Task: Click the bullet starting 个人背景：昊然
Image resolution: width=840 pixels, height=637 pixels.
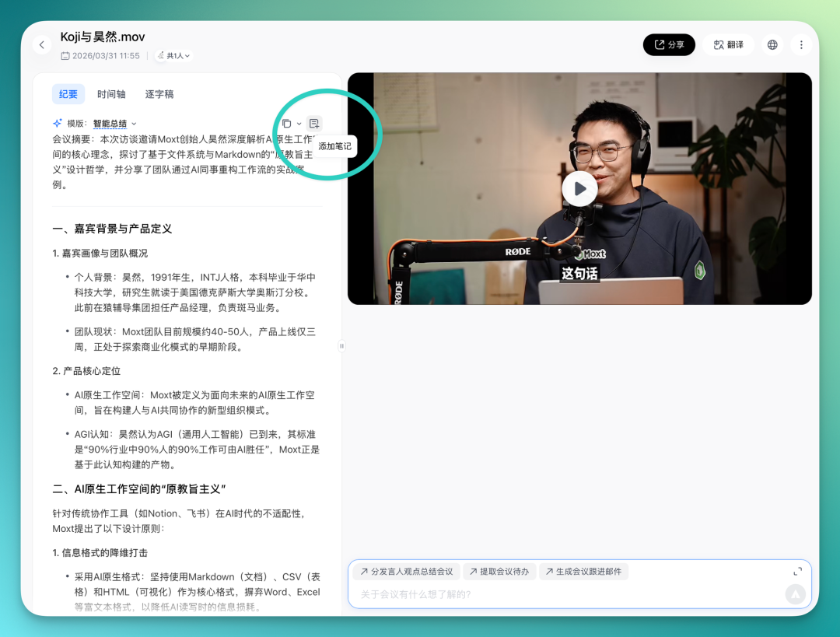Action: pos(195,292)
